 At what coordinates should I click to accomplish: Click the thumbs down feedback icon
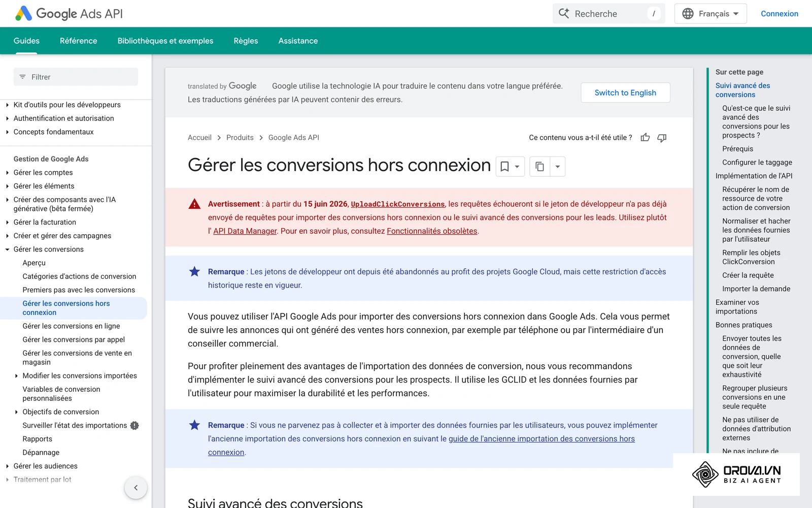662,138
